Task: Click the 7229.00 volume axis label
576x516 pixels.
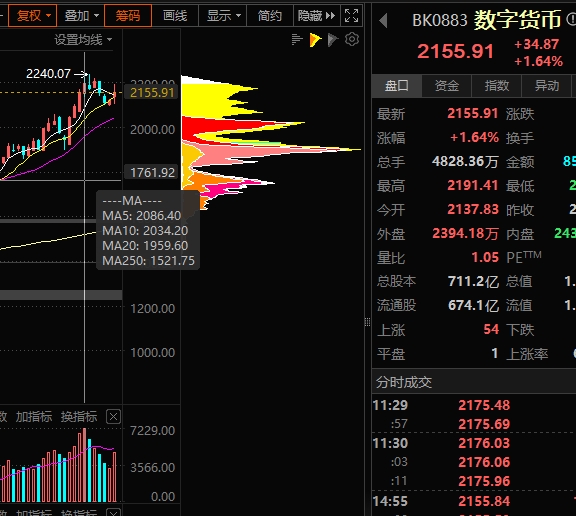Action: coord(152,430)
